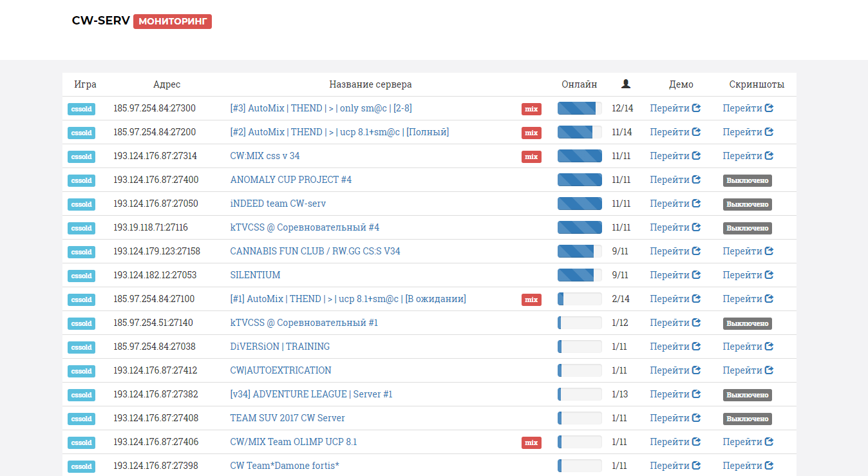Click Выключено badge in iNDEED team row
This screenshot has height=476, width=868.
(747, 204)
